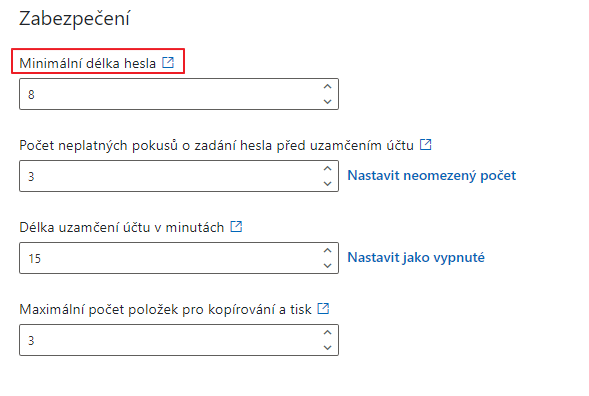The image size is (589, 396).
Task: Click Nastavit neomezený počet link
Action: [x=432, y=175]
